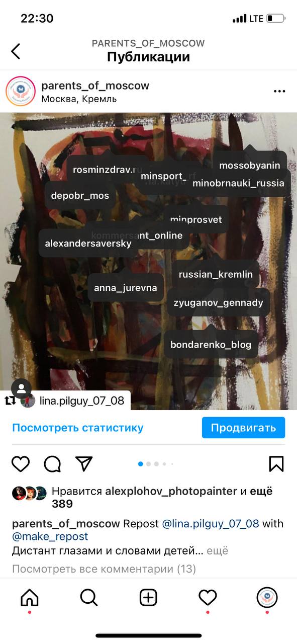The image size is (297, 644).
Task: Tap the carousel page indicator dots
Action: point(156,464)
